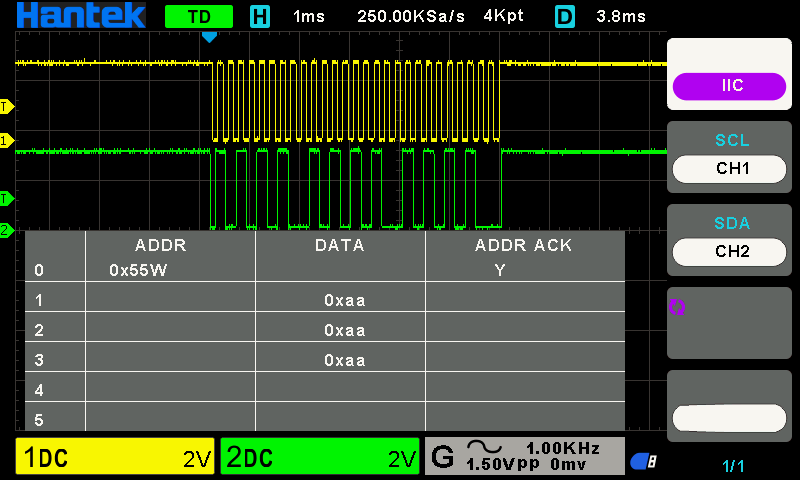Click the purple refresh cycle icon

tap(677, 307)
